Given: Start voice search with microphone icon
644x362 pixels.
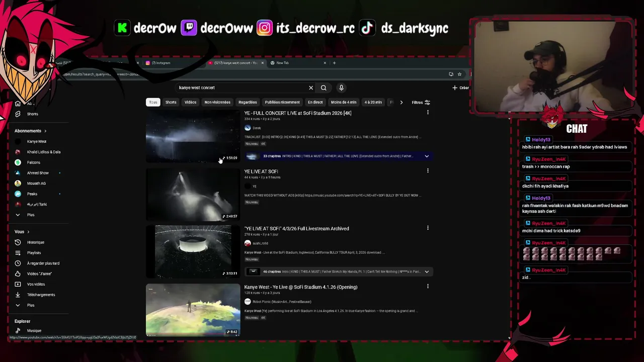Looking at the screenshot, I should pos(341,87).
